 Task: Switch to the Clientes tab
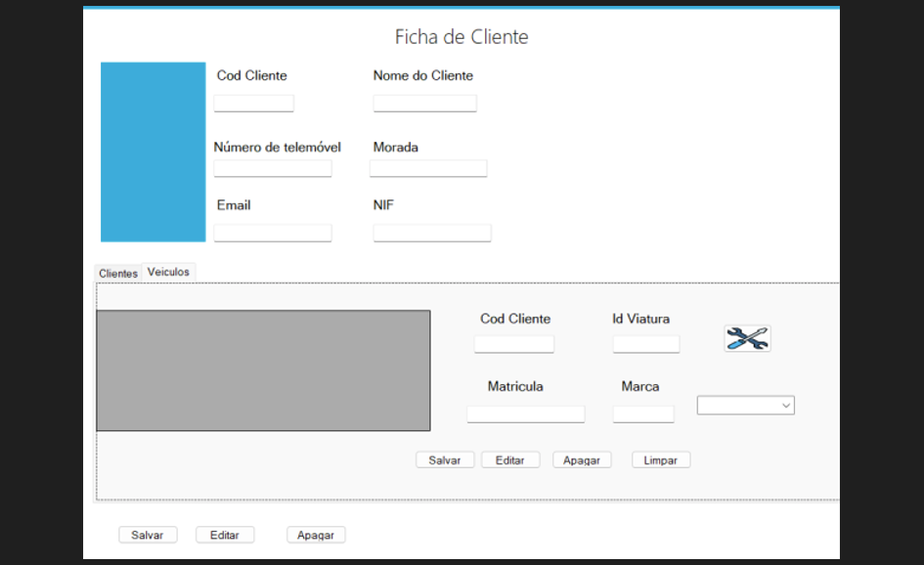coord(117,273)
